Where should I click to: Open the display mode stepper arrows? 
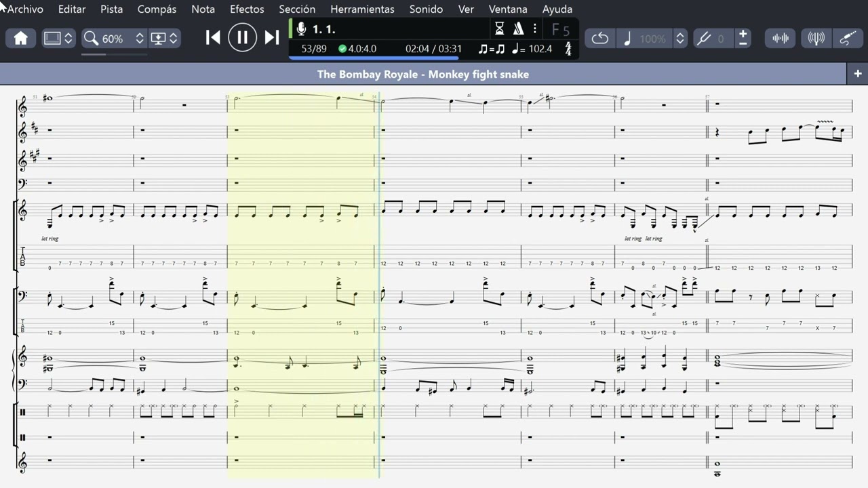(x=174, y=39)
